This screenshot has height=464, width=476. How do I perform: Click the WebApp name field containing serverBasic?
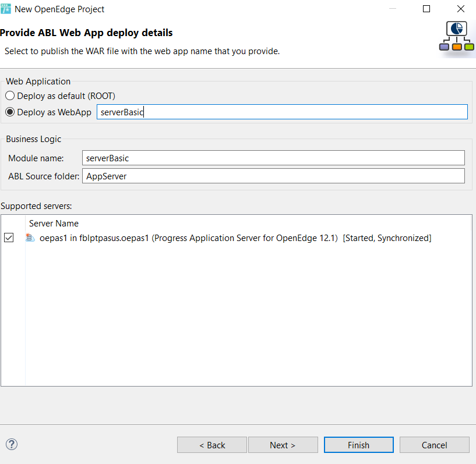tap(282, 112)
